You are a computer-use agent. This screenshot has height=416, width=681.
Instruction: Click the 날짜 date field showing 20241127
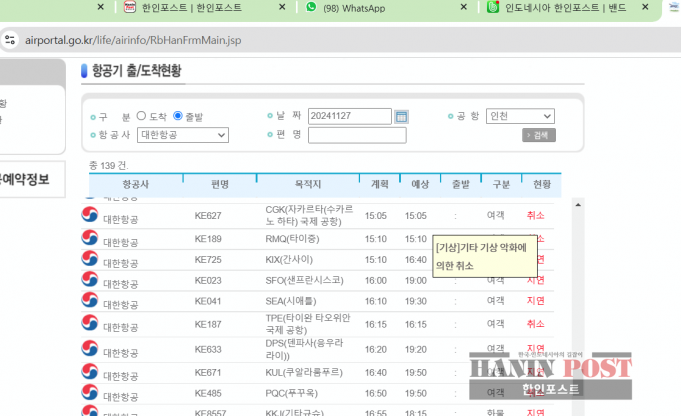coord(349,117)
